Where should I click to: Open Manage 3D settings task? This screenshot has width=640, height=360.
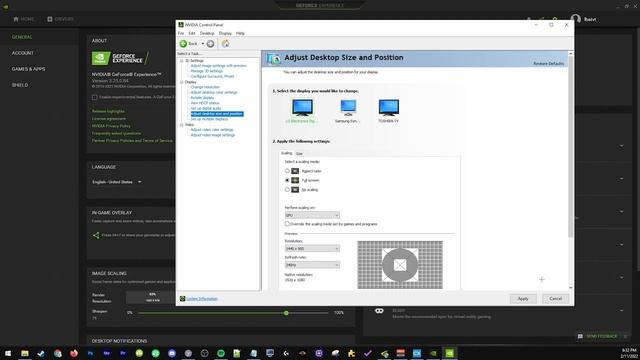coord(207,71)
